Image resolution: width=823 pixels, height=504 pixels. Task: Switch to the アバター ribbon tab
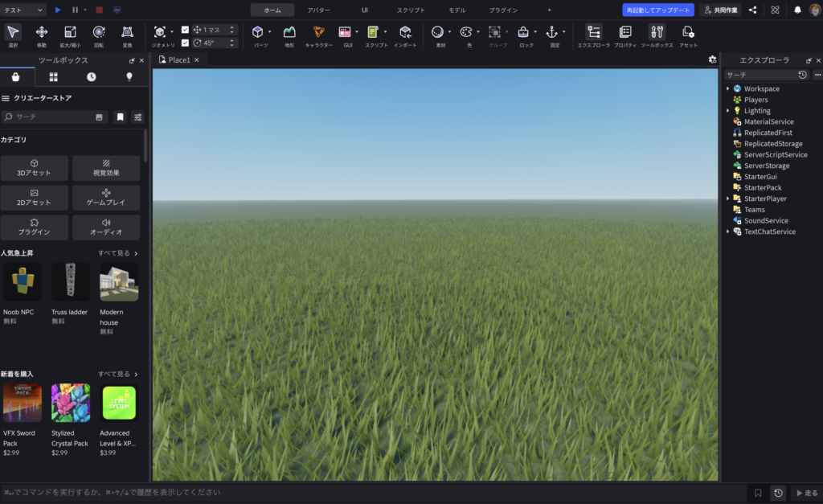(318, 10)
